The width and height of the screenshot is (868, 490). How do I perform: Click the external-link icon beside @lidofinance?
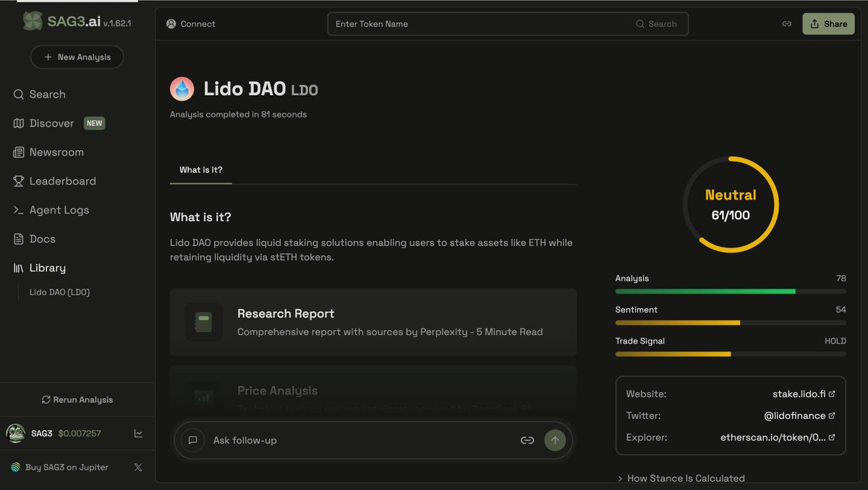pos(832,416)
